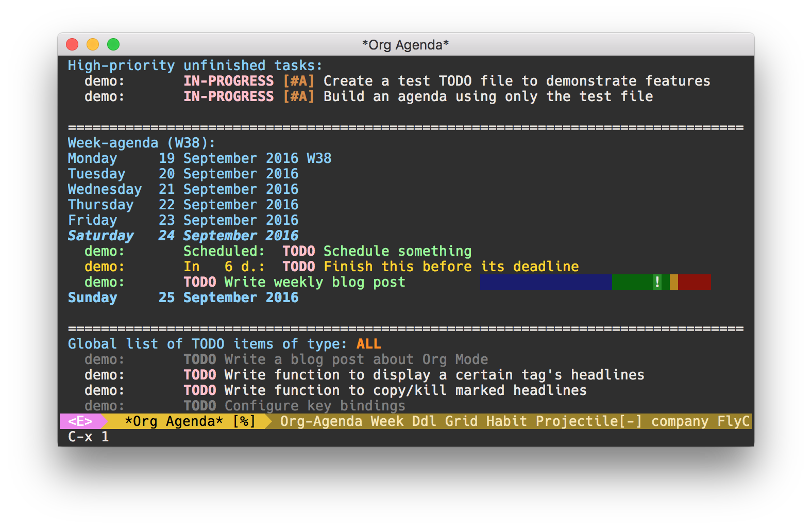This screenshot has width=812, height=529.
Task: Click the [#A] priority on Build agenda task
Action: coord(299,96)
